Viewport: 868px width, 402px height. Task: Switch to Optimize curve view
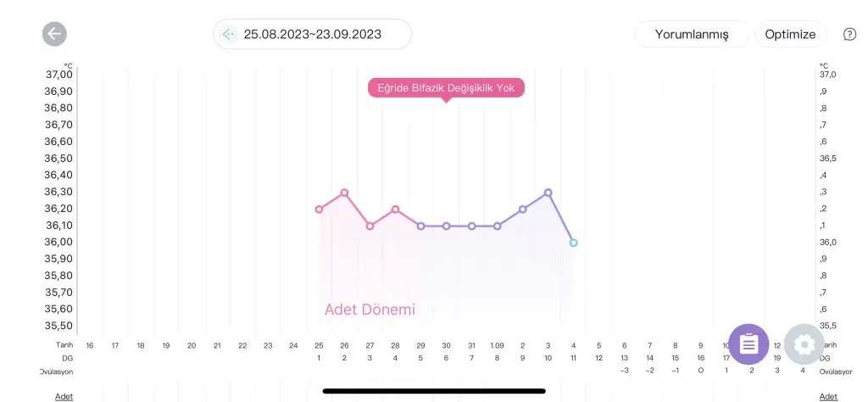(x=790, y=34)
